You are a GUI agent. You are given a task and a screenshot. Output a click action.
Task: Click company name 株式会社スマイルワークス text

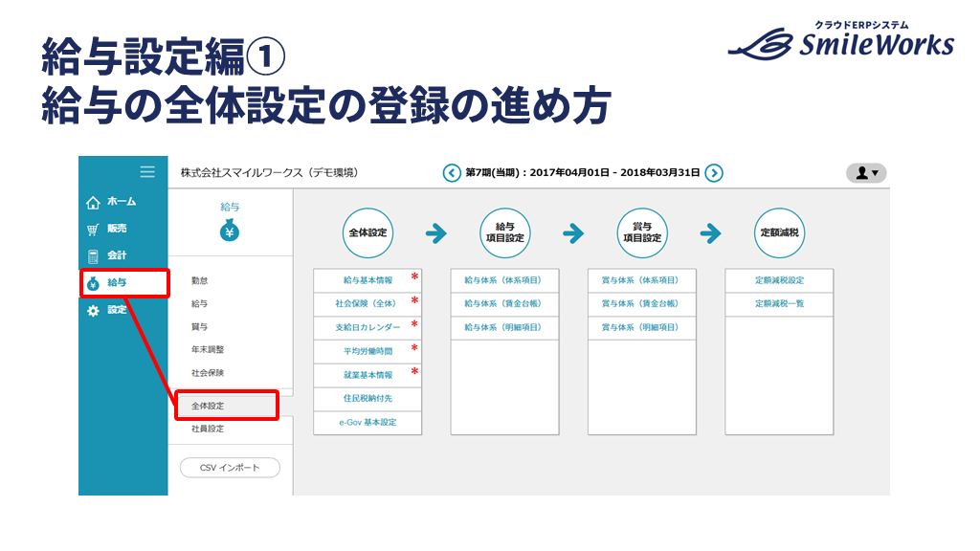[241, 172]
